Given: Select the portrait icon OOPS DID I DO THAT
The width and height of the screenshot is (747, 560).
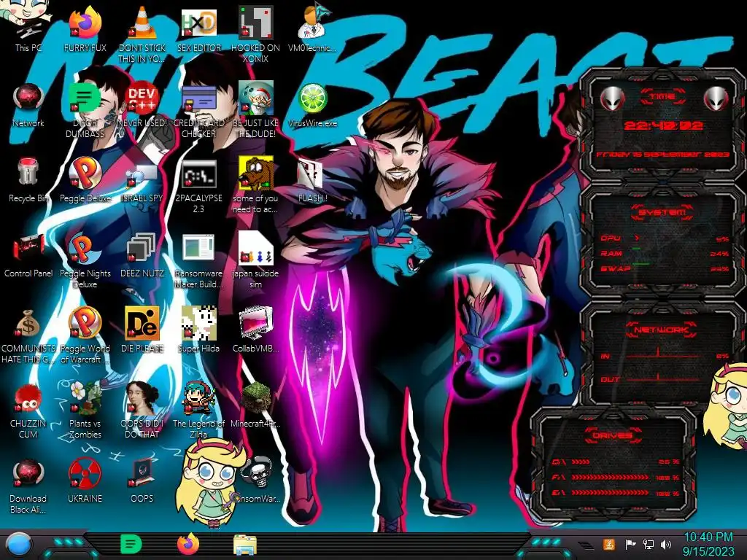Looking at the screenshot, I should (142, 410).
